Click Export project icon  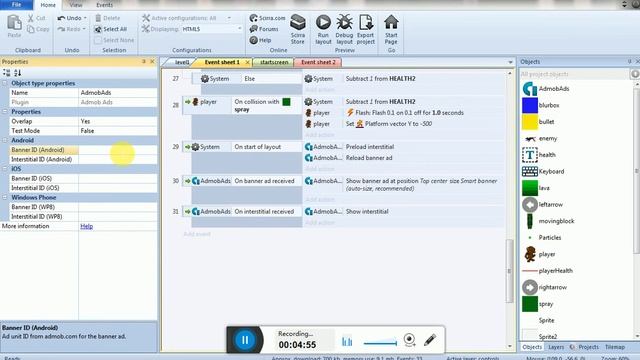point(366,22)
